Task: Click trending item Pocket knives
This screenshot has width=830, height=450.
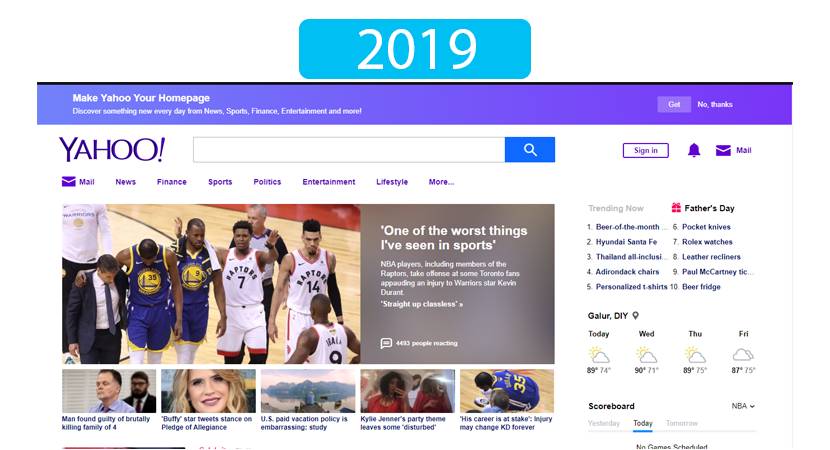Action: (x=706, y=227)
